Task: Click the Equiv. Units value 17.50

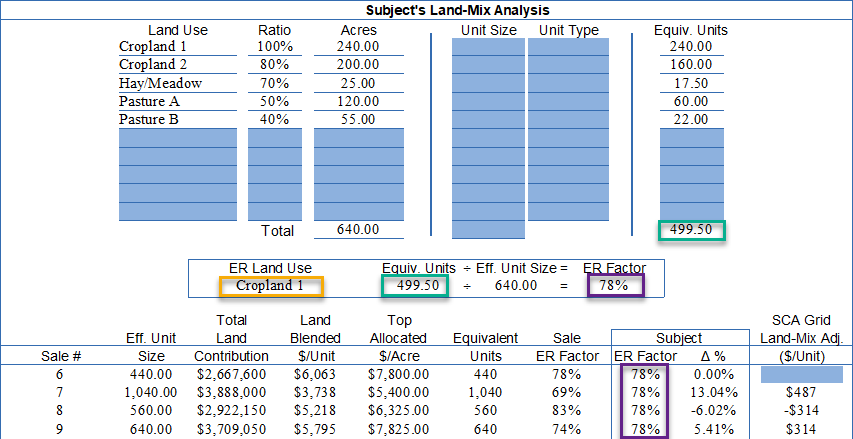Action: pos(690,83)
